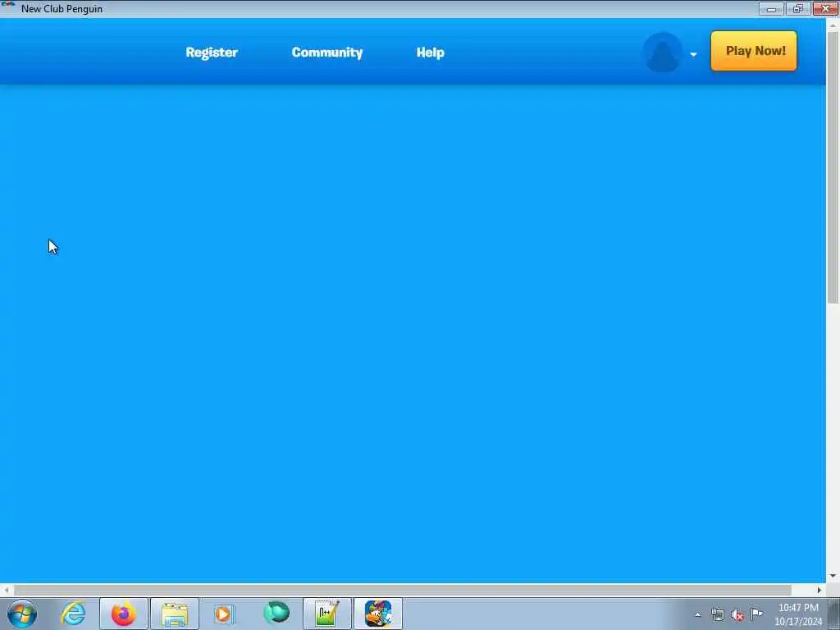The height and width of the screenshot is (630, 840).
Task: Close the New Club Penguin window
Action: pyautogui.click(x=825, y=8)
